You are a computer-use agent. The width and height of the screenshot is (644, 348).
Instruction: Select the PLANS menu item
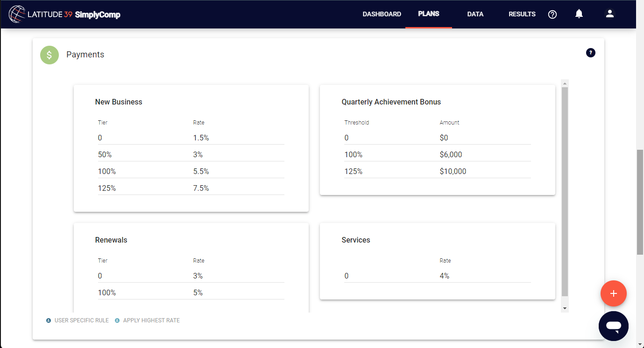(428, 14)
